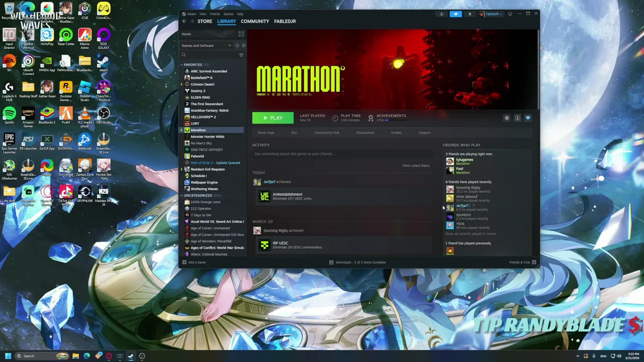Open the Razer Cortex desktop icon
644x362 pixels.
click(65, 37)
